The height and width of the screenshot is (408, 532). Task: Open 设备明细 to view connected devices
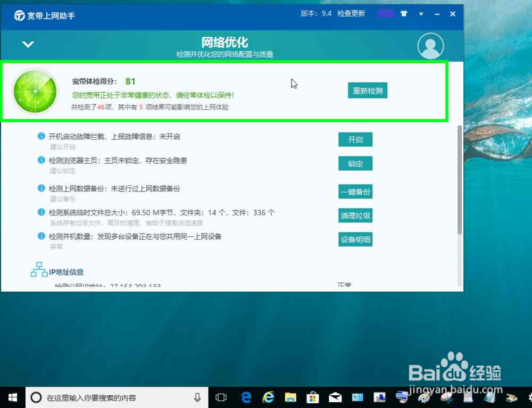pos(355,239)
